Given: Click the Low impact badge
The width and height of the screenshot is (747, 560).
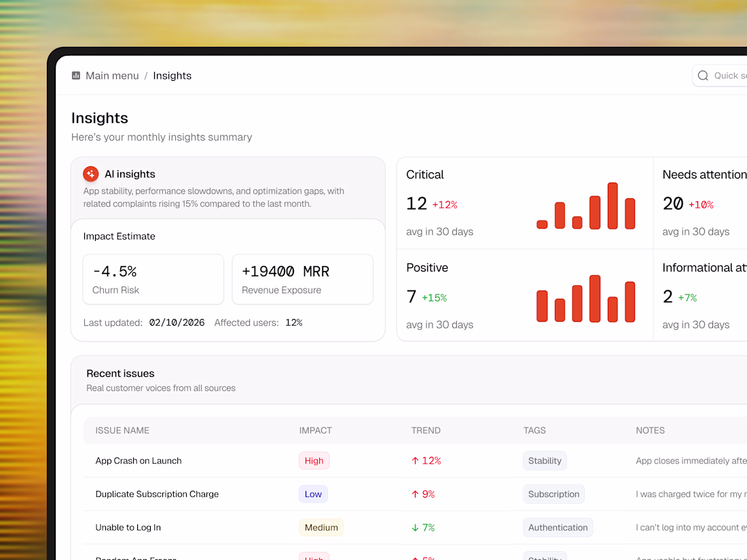Looking at the screenshot, I should pos(313,494).
